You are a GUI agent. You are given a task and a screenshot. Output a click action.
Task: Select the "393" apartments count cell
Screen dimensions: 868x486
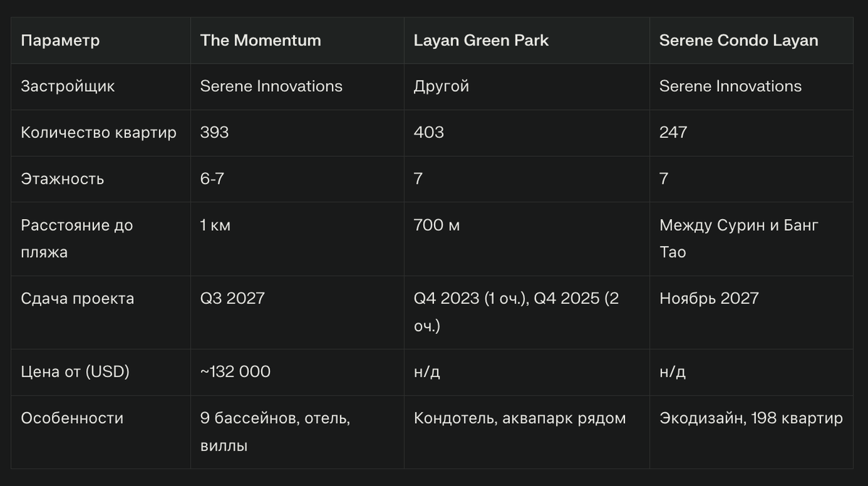pyautogui.click(x=214, y=132)
